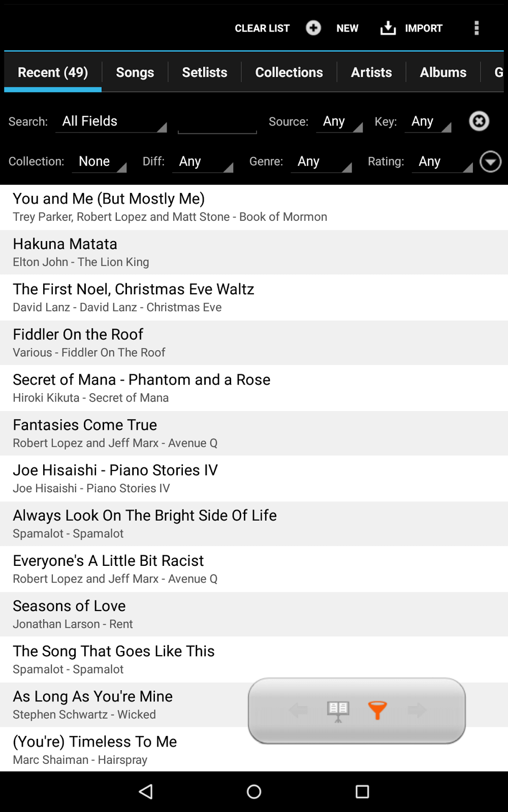Tap the floating toolbar right arrow
This screenshot has width=508, height=812.
pos(417,710)
